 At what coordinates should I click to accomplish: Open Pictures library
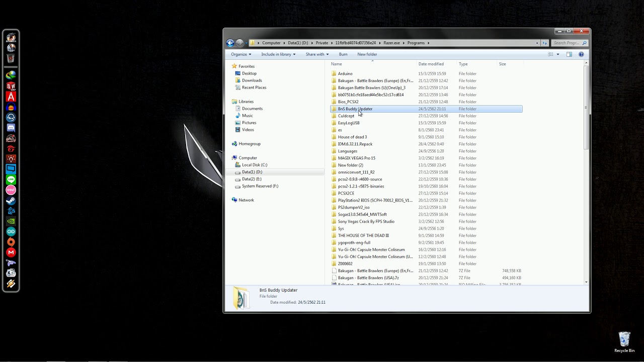tap(249, 123)
